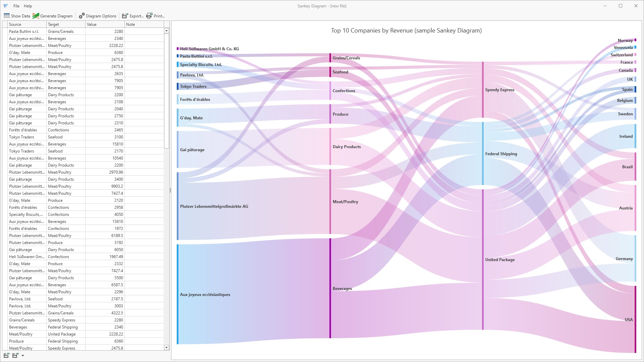644x362 pixels.
Task: Click the app logo in the title bar
Action: click(5, 6)
